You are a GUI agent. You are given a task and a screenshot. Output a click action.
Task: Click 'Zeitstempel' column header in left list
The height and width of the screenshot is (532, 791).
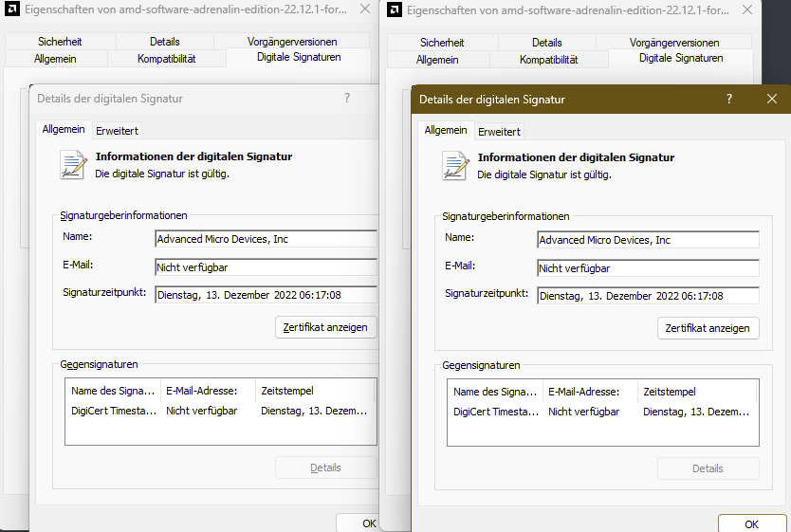coord(315,391)
